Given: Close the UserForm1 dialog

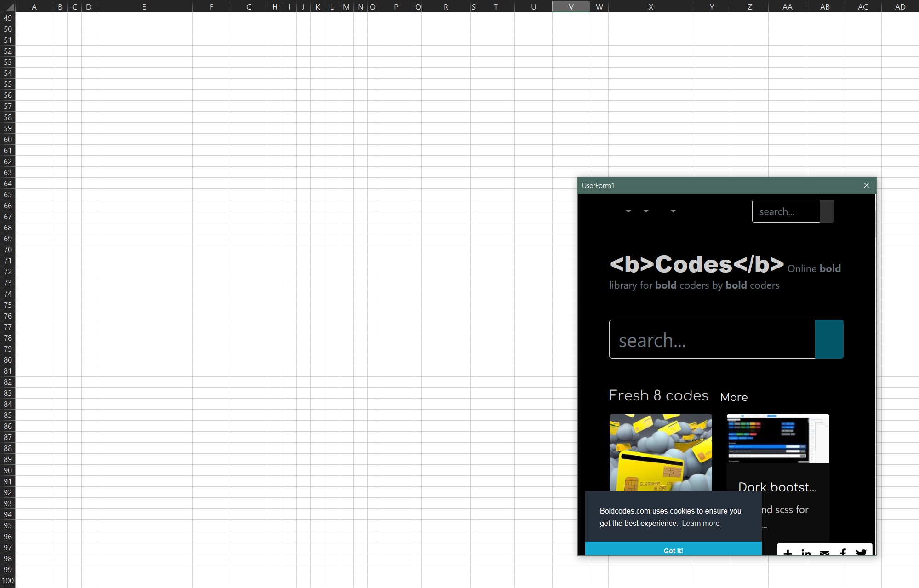Looking at the screenshot, I should (x=866, y=185).
